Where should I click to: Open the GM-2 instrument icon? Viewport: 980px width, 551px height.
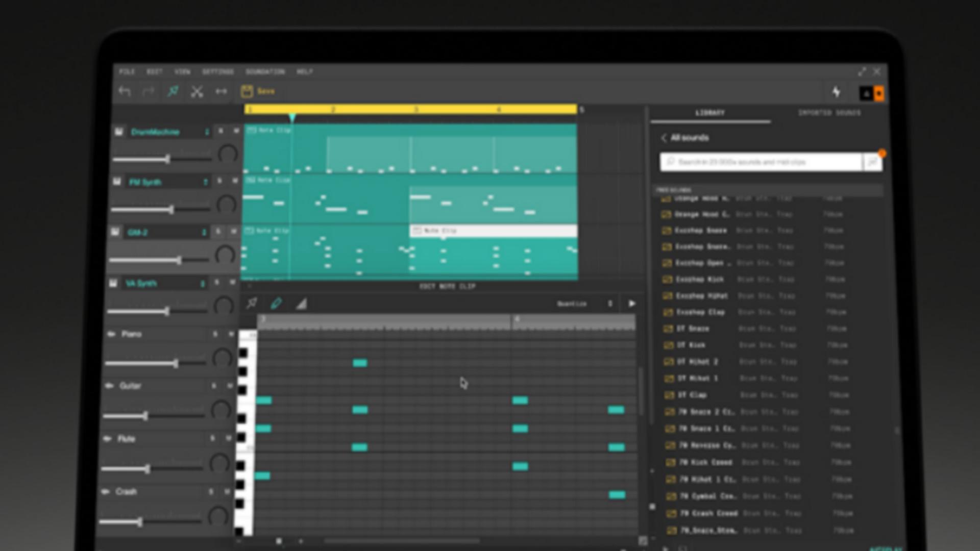click(115, 232)
